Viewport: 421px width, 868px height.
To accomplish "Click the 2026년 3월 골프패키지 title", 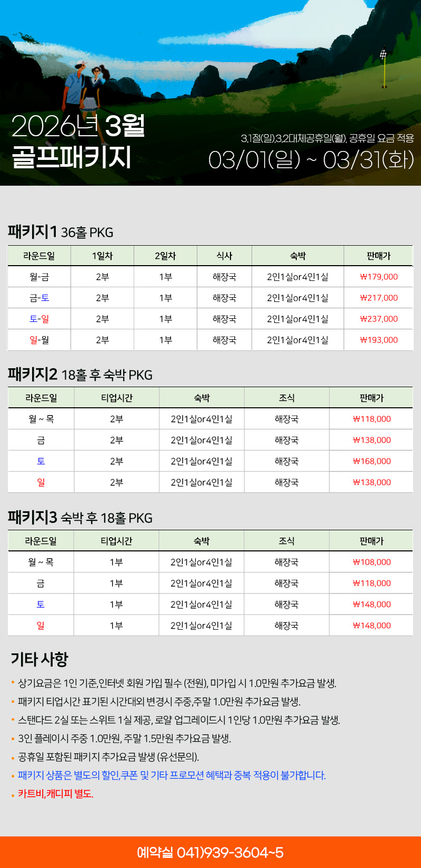I will click(x=78, y=141).
